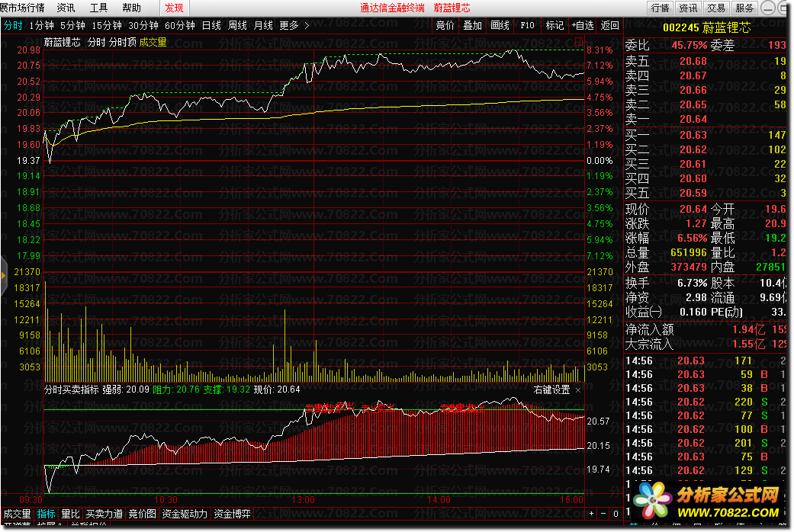The width and height of the screenshot is (794, 532).
Task: Switch chart to 30分钟 period
Action: click(x=143, y=25)
